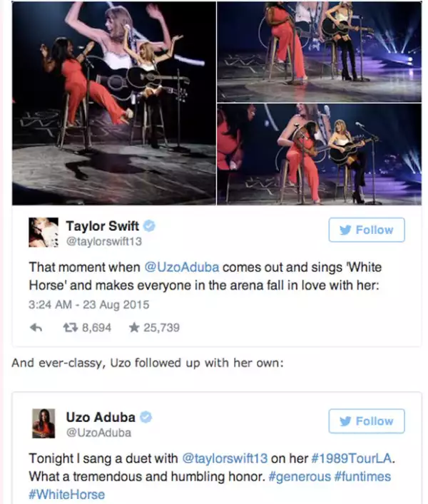Open the @taylorswift13 mention in Uzo's tweet

[225, 458]
